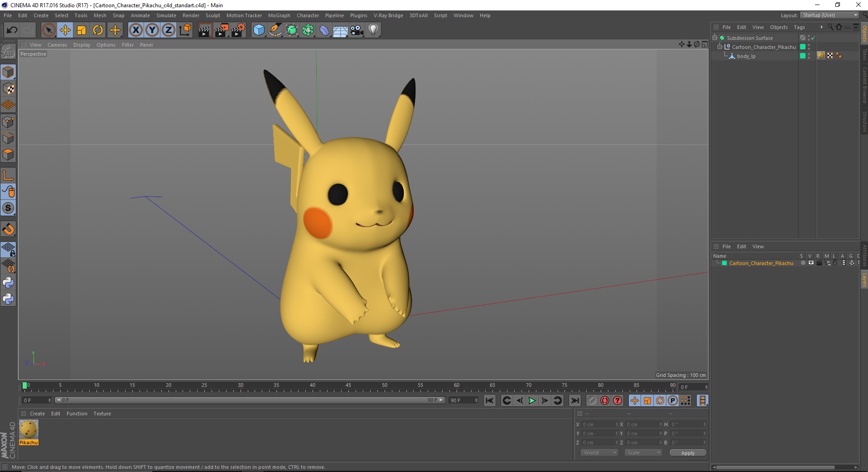
Task: Open the deformer objects icon
Action: point(324,30)
